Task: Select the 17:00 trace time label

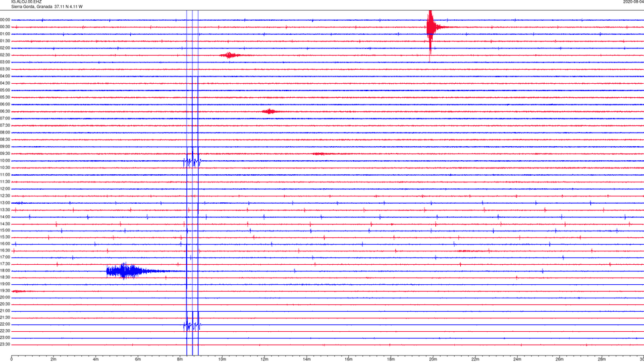Action: click(x=5, y=257)
